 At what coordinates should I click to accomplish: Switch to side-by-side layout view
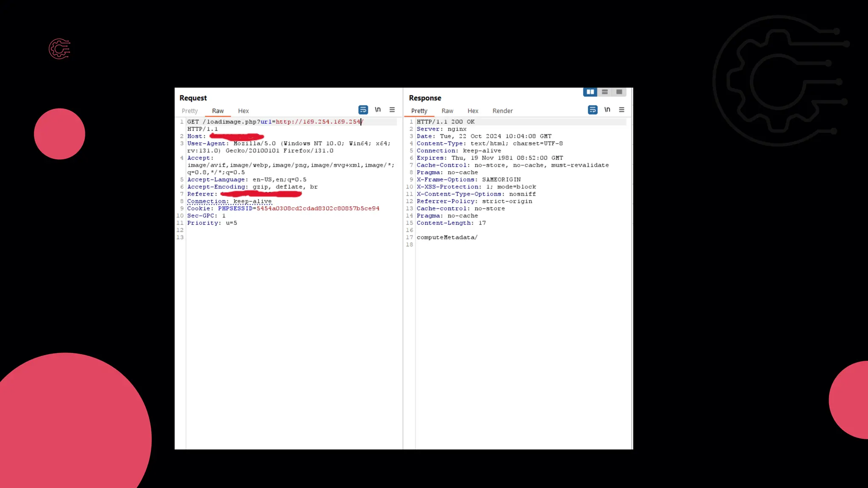click(590, 92)
